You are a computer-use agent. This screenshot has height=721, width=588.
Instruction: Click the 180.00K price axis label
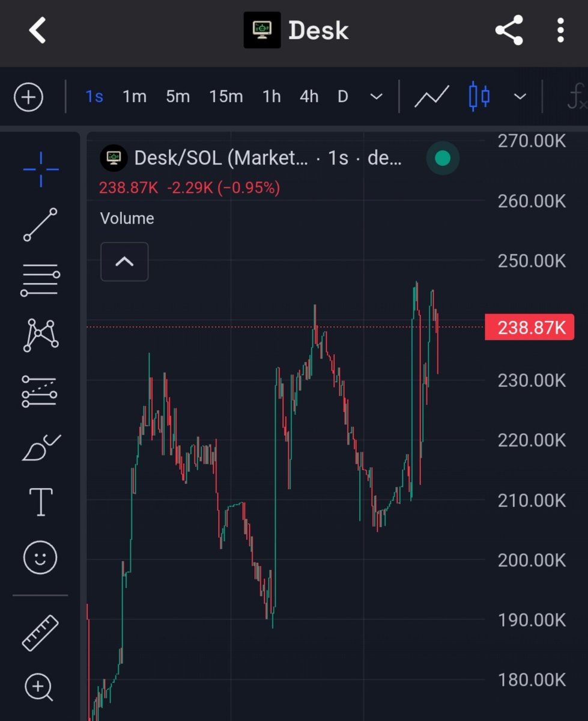pyautogui.click(x=532, y=680)
